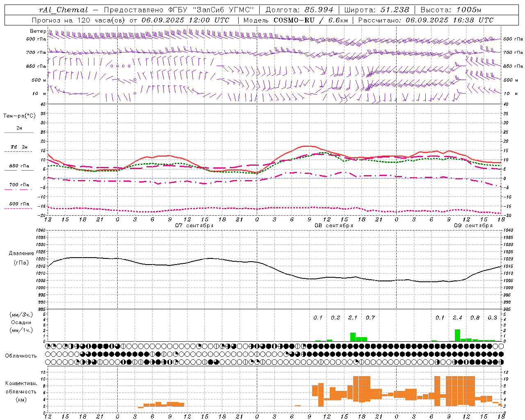
Task: Click the (км) unit under convective cloud label
Action: [21, 399]
